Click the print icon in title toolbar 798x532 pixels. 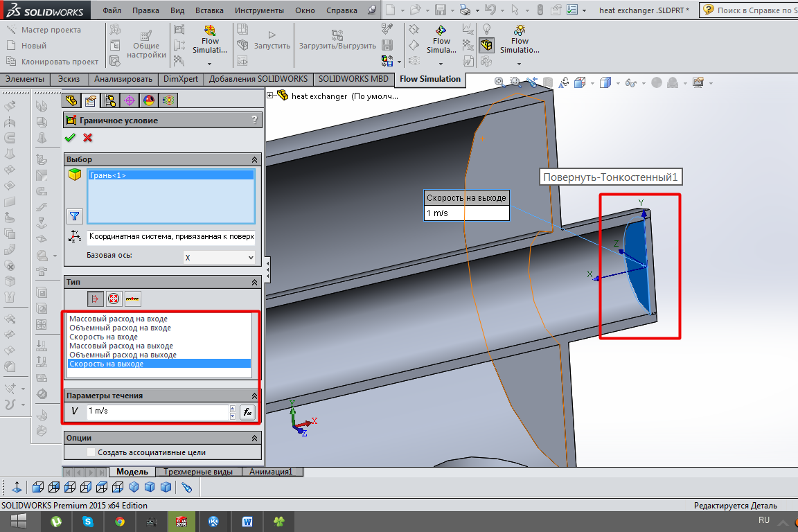[465, 10]
